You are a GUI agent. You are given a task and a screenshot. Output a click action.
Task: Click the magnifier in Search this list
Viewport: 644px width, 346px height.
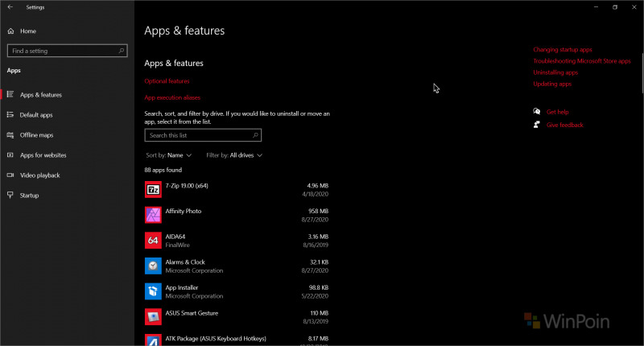255,135
